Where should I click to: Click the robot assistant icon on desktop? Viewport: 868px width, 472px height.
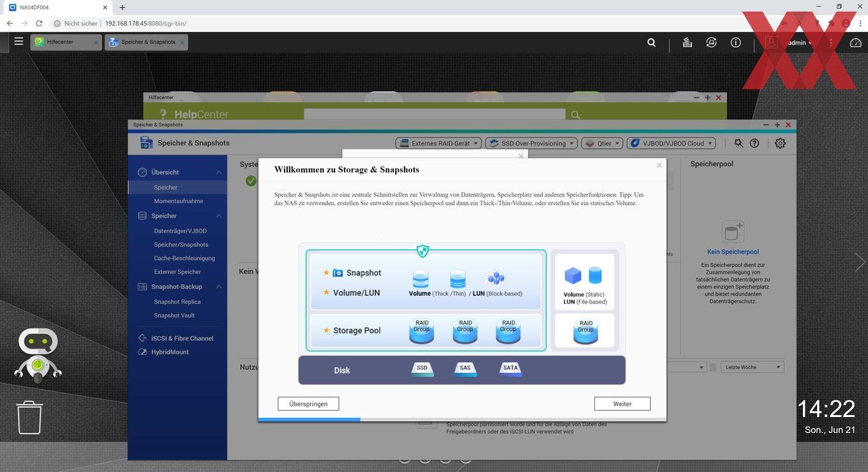coord(38,355)
